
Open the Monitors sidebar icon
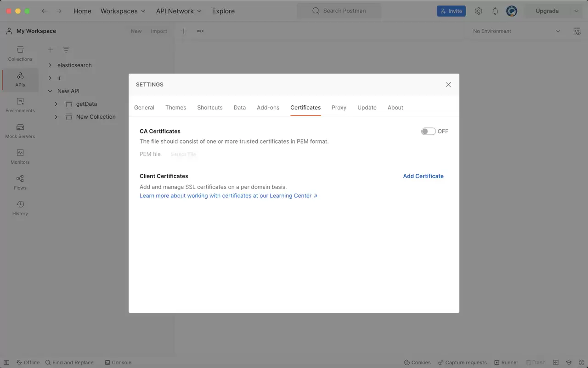pos(20,157)
